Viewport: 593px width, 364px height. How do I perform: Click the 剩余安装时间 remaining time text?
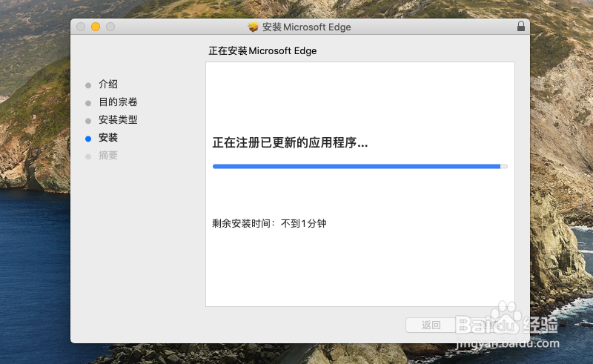pyautogui.click(x=269, y=224)
